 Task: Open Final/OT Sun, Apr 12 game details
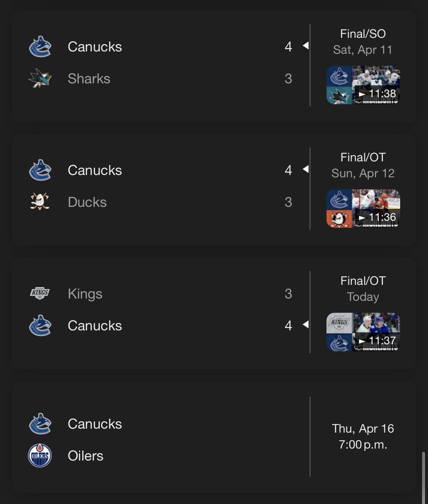(363, 165)
